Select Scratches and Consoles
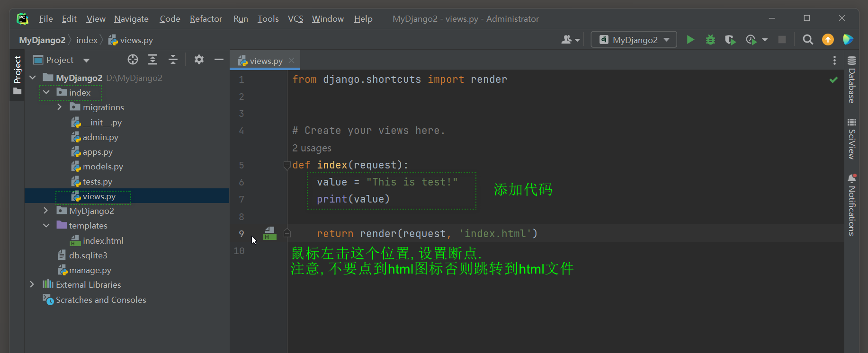868x353 pixels. 94,300
